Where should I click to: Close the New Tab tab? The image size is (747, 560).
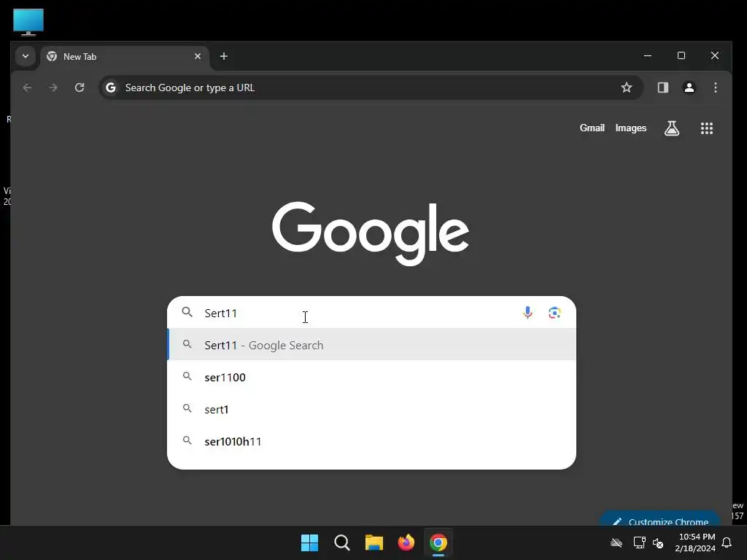click(198, 56)
